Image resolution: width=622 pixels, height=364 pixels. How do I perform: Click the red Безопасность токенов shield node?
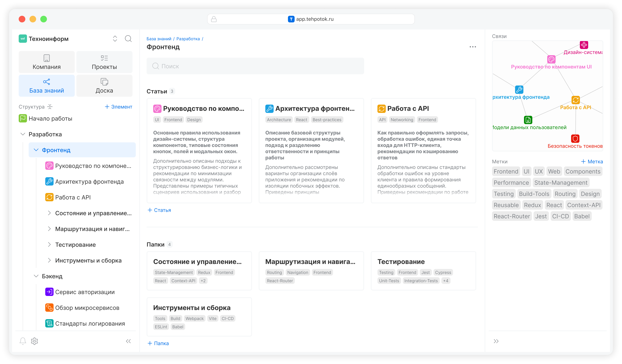tap(575, 138)
